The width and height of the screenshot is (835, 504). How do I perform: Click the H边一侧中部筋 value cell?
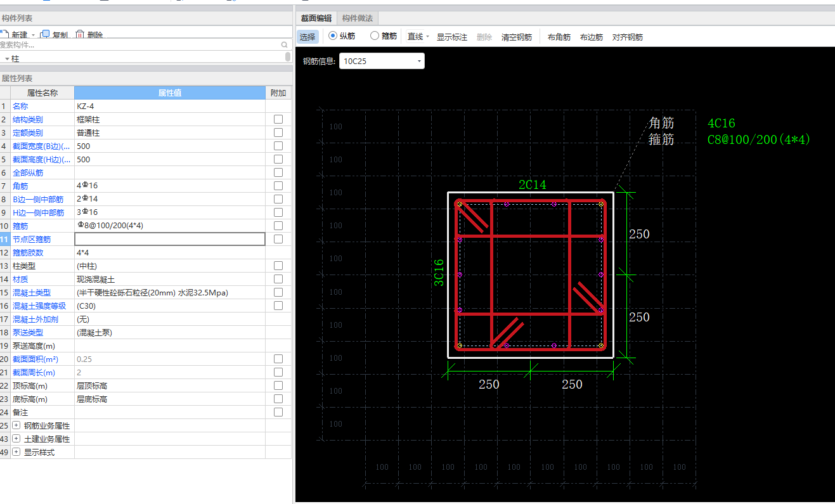[x=170, y=212]
